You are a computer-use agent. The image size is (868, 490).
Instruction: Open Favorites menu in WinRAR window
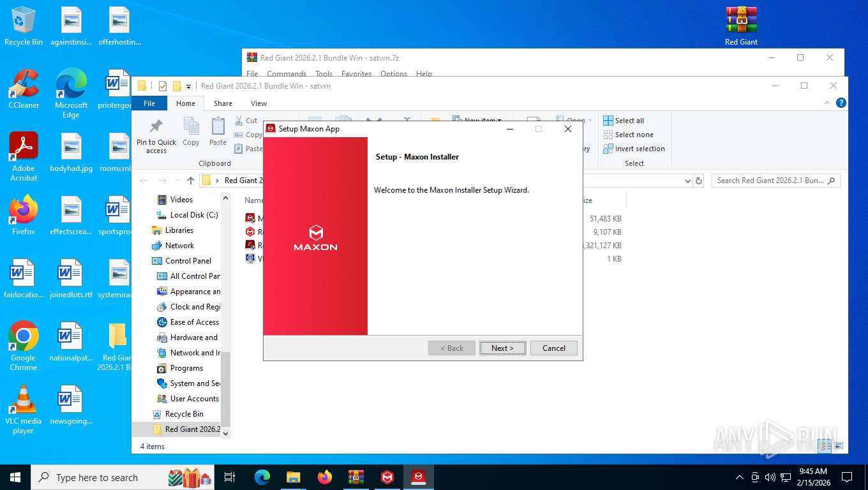click(356, 74)
